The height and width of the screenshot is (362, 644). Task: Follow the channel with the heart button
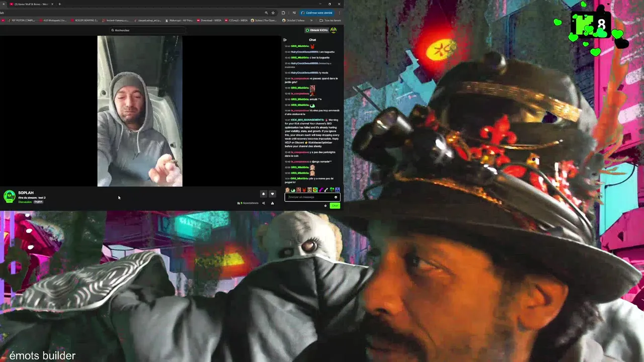(x=272, y=194)
